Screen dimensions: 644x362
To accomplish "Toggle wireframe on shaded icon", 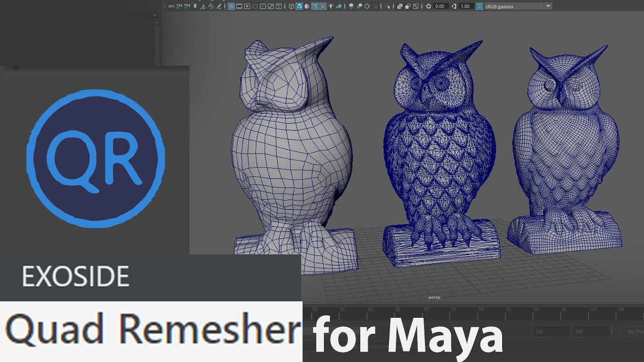I will coord(315,7).
